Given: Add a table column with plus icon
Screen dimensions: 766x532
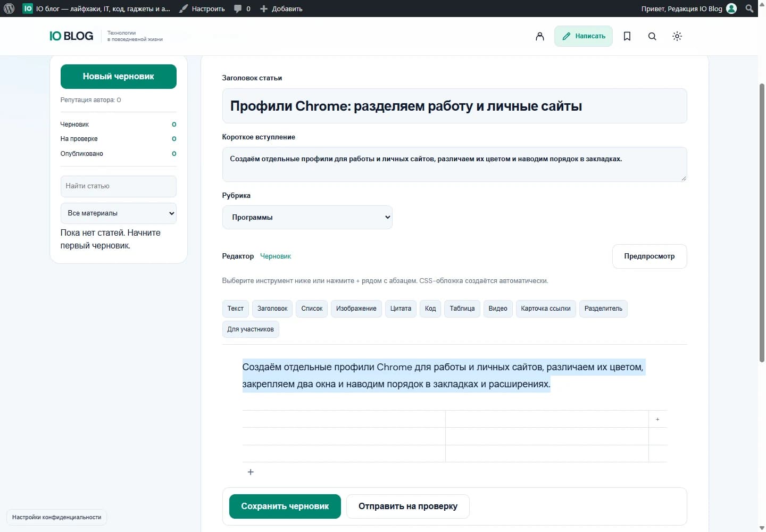Looking at the screenshot, I should 657,419.
